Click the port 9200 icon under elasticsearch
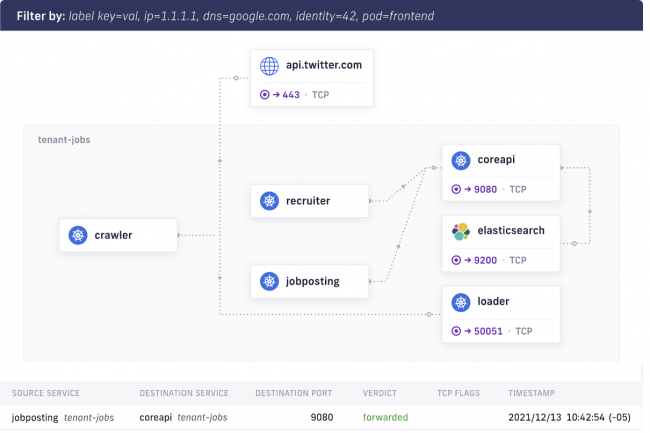The image size is (650, 433). (457, 259)
